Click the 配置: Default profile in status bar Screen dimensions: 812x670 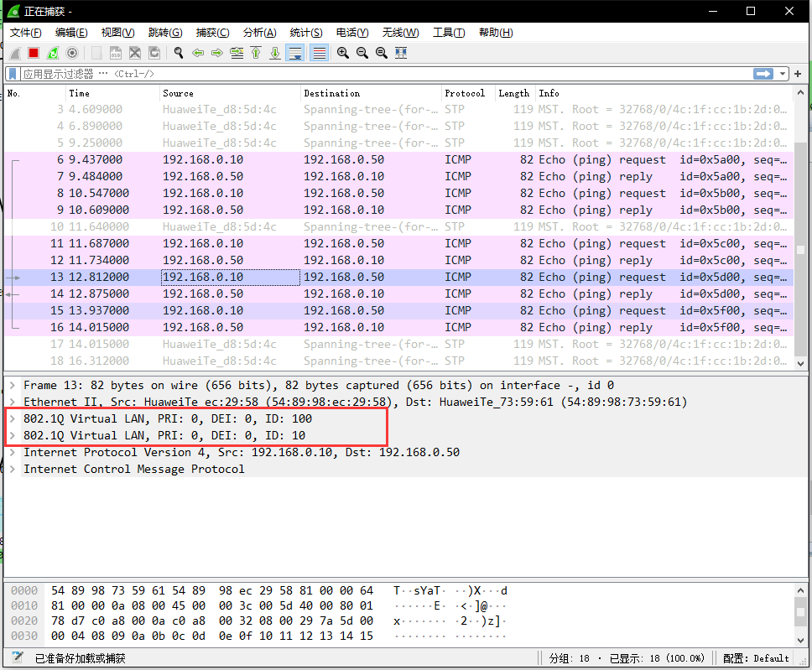point(756,658)
